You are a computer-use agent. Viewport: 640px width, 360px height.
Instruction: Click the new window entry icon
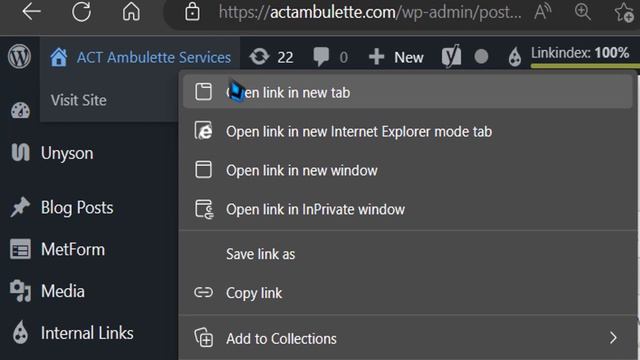tap(203, 169)
